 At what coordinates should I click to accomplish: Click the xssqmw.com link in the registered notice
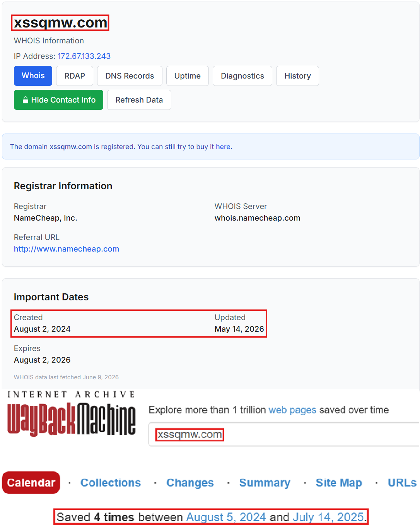pos(71,147)
